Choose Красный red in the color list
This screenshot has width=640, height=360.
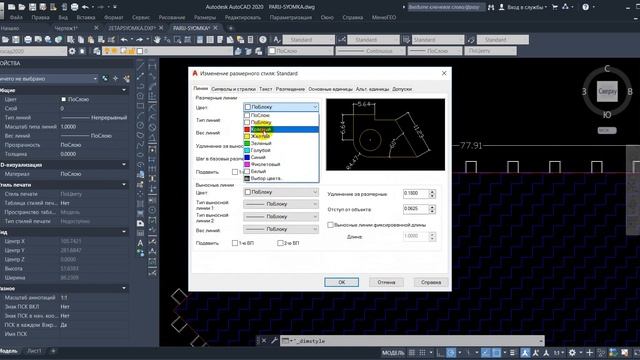coord(281,129)
